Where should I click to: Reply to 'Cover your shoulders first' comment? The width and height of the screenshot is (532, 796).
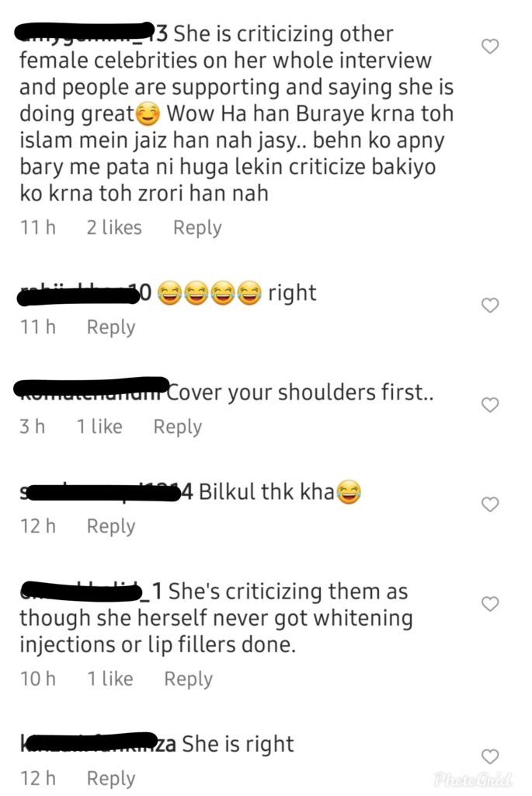click(178, 427)
